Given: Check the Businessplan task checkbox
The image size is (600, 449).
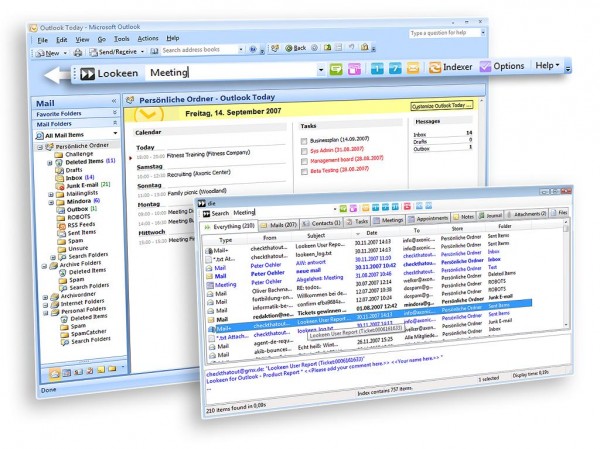Looking at the screenshot, I should tap(304, 141).
